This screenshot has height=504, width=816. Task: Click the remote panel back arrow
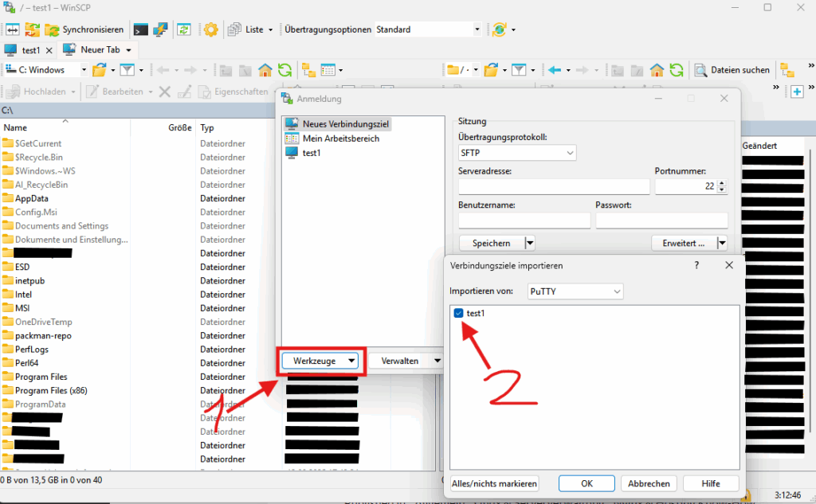pos(555,70)
